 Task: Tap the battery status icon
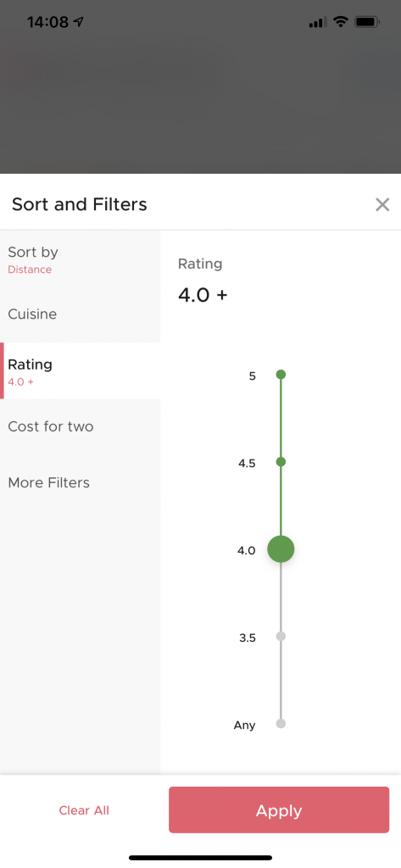click(x=367, y=22)
